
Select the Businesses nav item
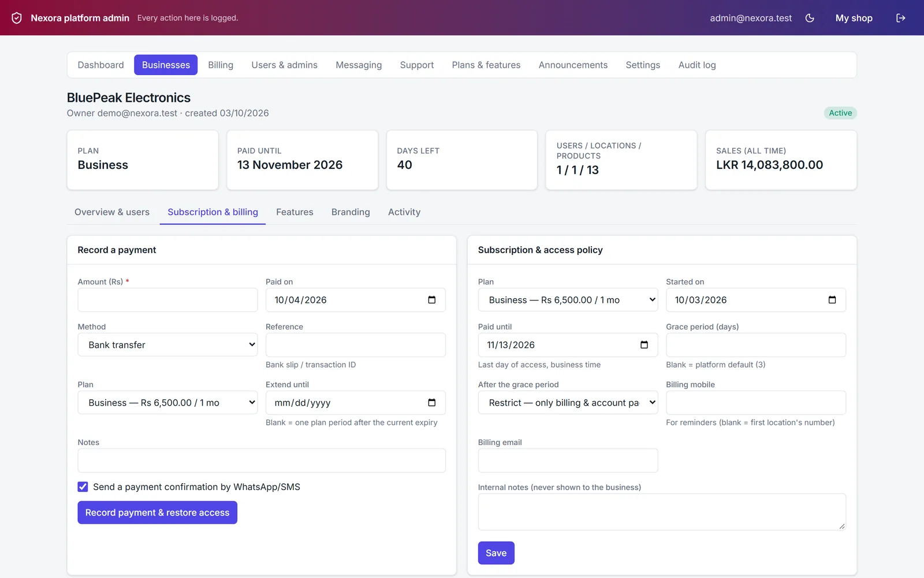[x=166, y=65]
